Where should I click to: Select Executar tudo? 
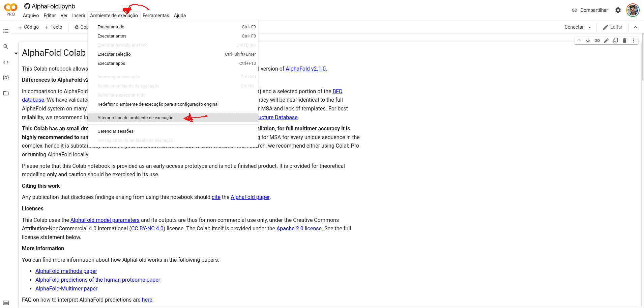(x=173, y=27)
